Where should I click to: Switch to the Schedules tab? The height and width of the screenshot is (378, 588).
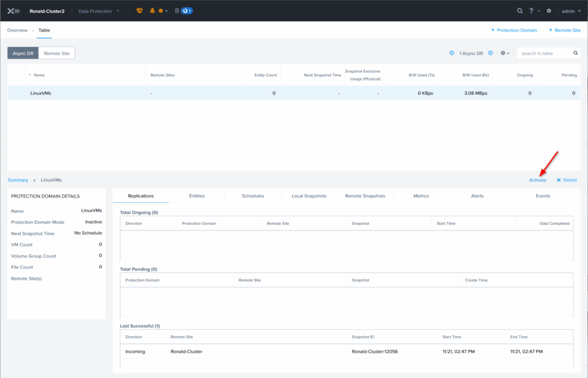pos(253,196)
